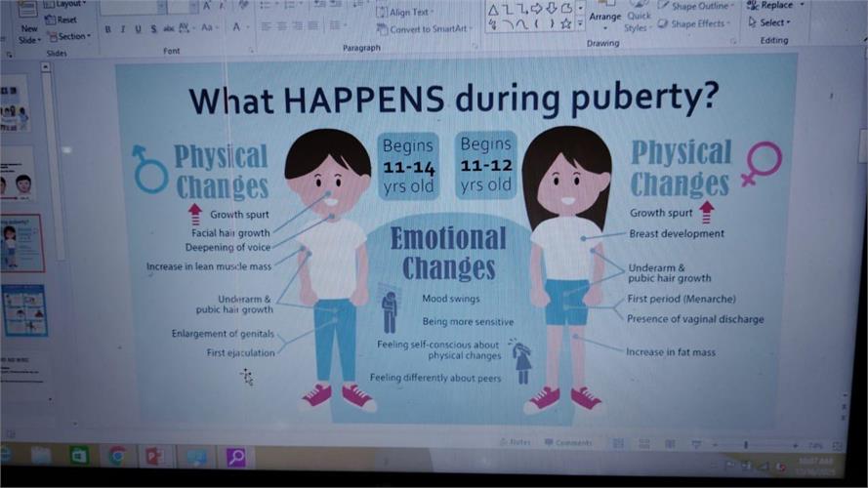This screenshot has width=868, height=488.
Task: Select the star shape in shapes gallery
Action: pos(566,23)
